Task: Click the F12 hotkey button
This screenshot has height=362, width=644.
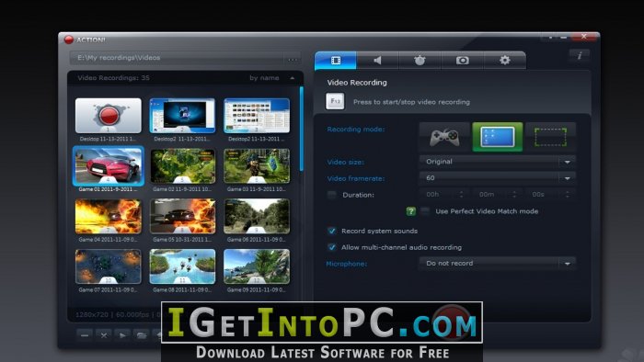Action: coord(335,101)
